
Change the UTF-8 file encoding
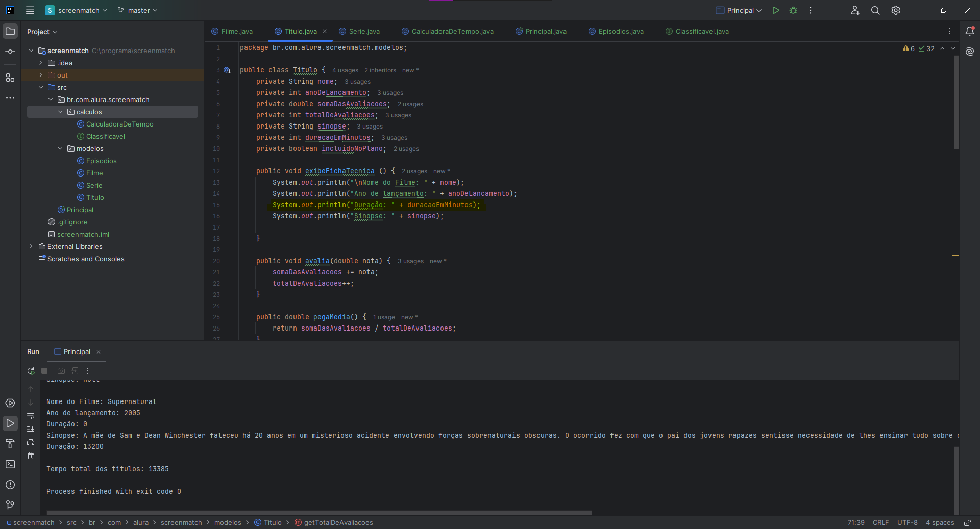point(908,523)
